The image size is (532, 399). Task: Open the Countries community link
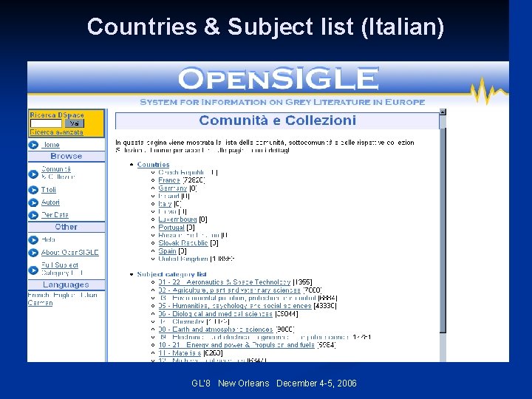point(153,165)
